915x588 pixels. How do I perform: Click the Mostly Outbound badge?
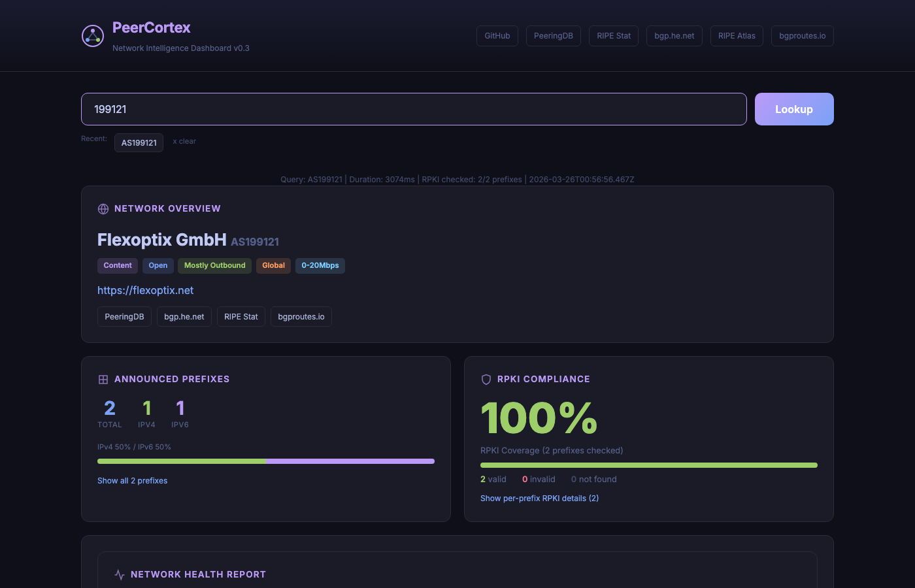tap(215, 266)
